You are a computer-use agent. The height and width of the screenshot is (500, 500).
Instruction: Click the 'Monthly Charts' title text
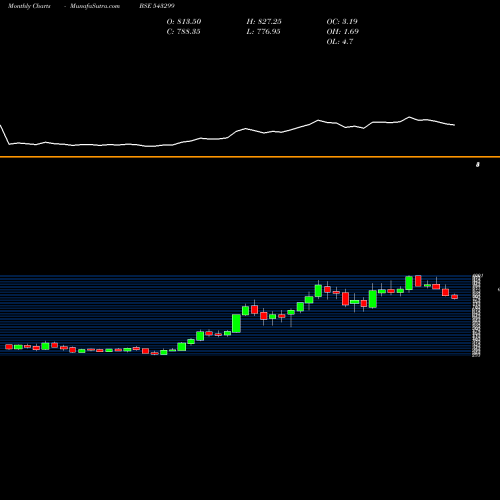[29, 6]
